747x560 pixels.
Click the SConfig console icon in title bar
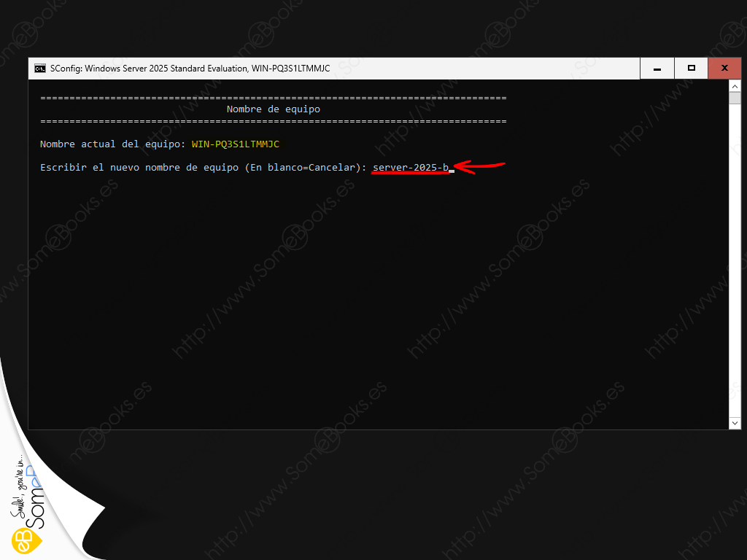click(40, 69)
